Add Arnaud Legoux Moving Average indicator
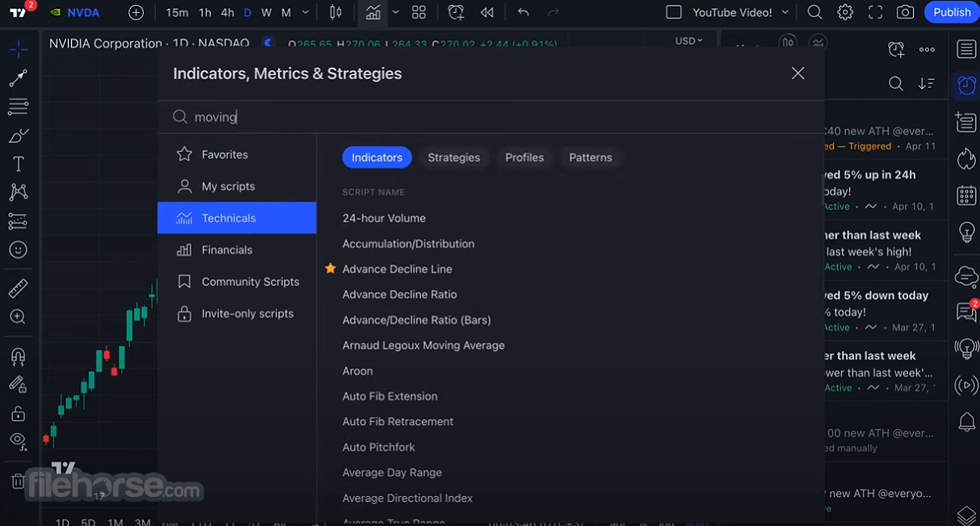 [x=423, y=345]
